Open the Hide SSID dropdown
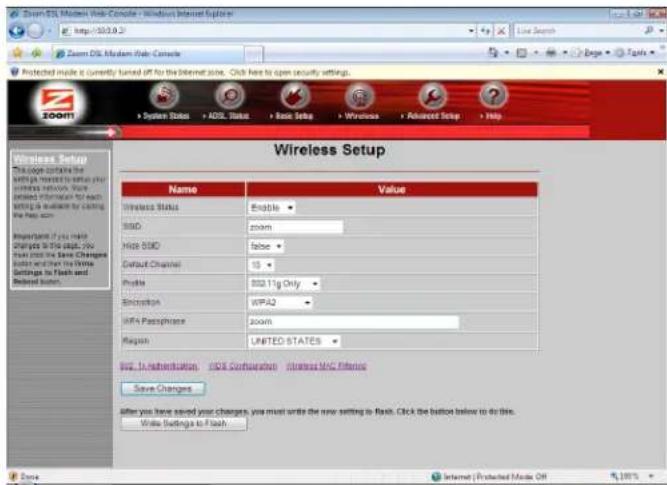 [266, 246]
